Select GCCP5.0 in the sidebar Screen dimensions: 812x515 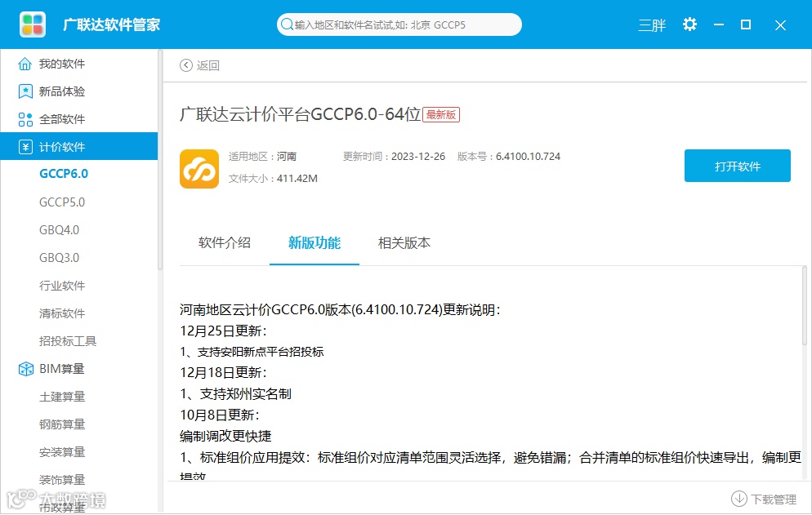(x=62, y=202)
